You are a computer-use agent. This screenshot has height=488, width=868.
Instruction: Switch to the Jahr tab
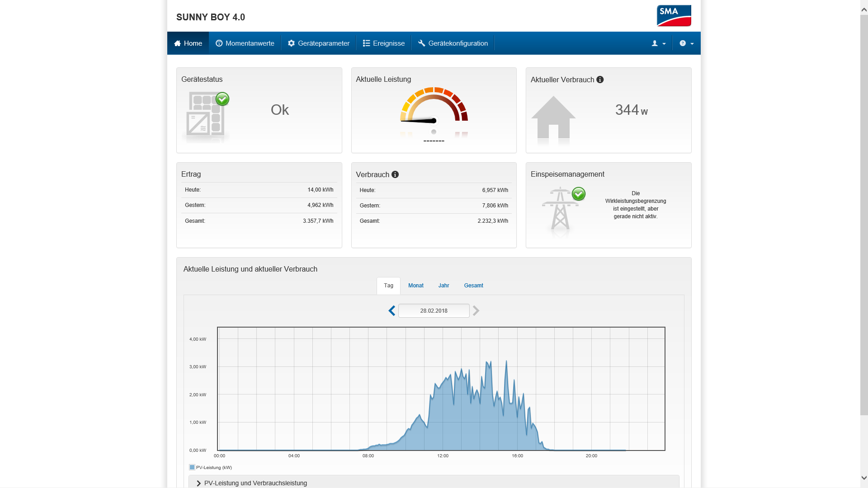click(443, 286)
